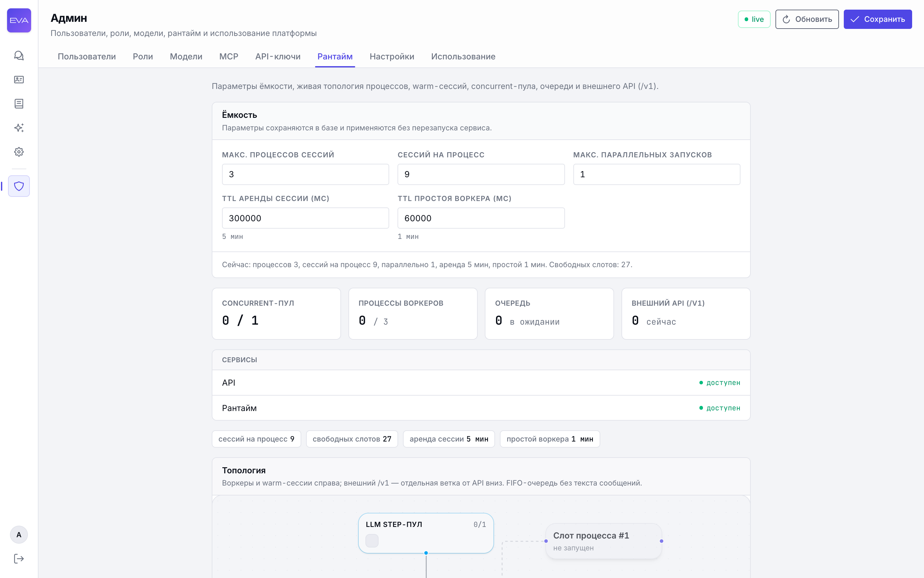Switch to the API-ключи tab

[278, 57]
